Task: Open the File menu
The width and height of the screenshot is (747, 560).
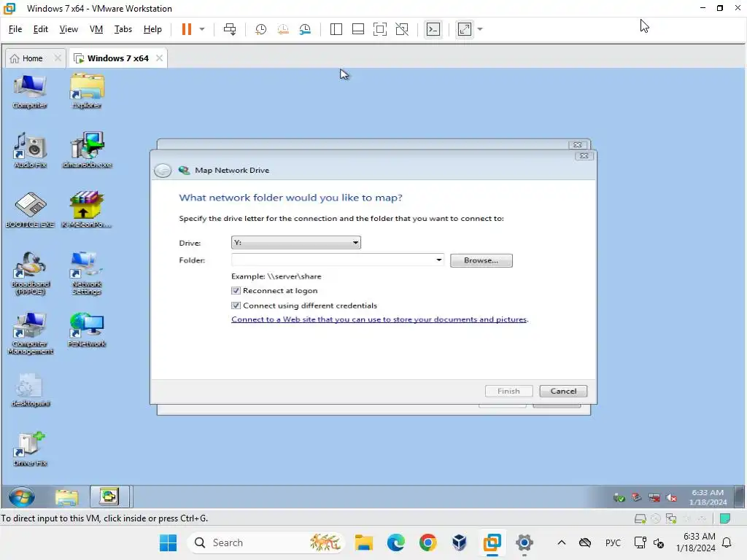Action: 15,29
